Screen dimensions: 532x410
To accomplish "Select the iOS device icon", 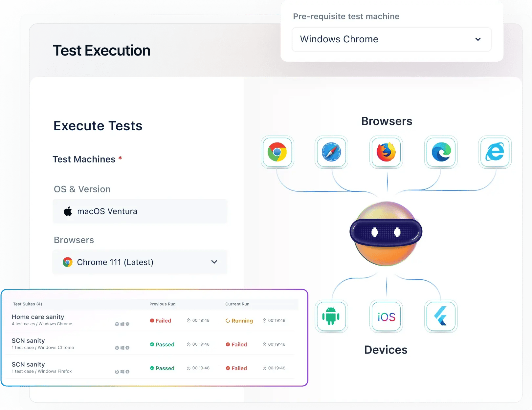I will pos(386,316).
